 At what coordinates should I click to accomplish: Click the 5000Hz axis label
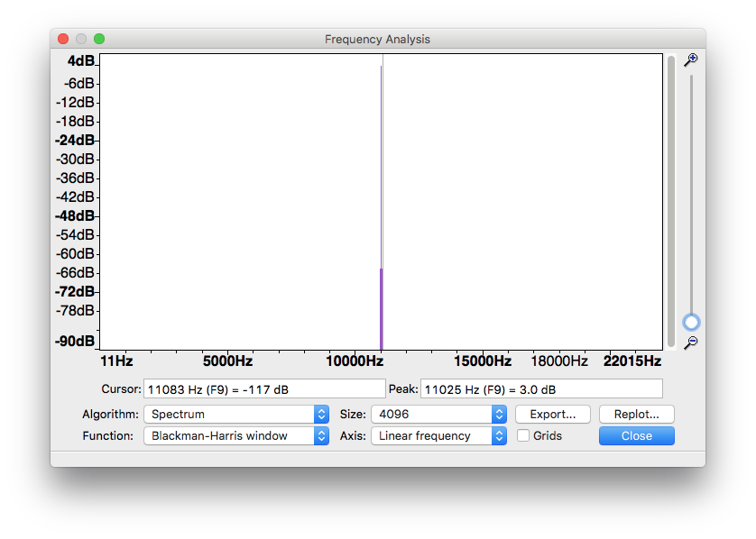[x=227, y=361]
